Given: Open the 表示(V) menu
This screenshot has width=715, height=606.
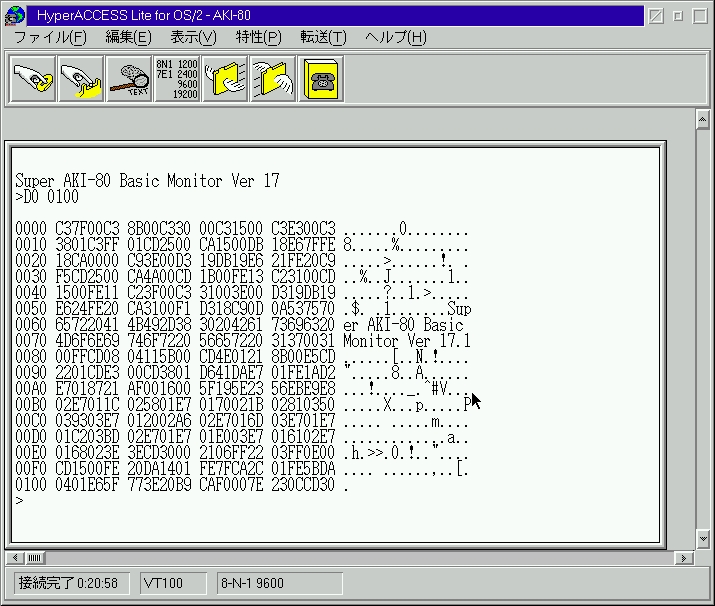Looking at the screenshot, I should (x=193, y=37).
